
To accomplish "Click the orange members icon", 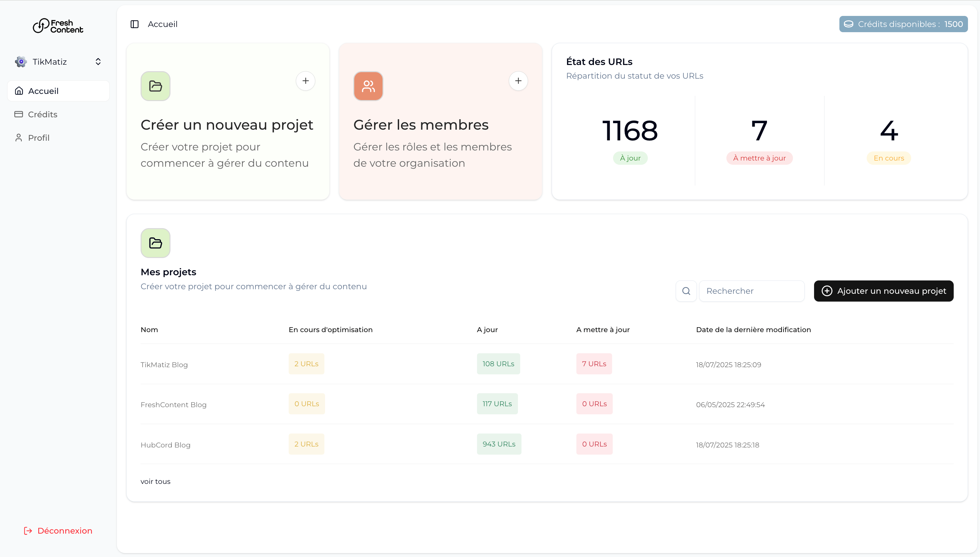I will [x=368, y=86].
